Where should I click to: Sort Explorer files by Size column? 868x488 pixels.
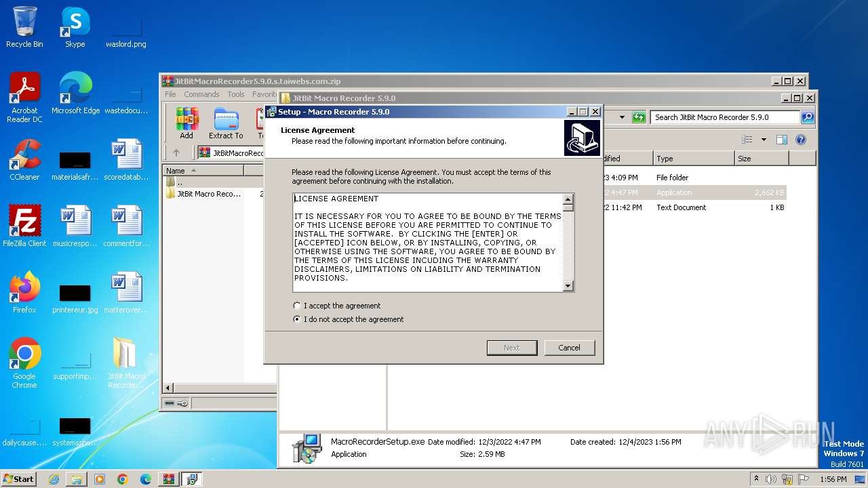pos(762,159)
